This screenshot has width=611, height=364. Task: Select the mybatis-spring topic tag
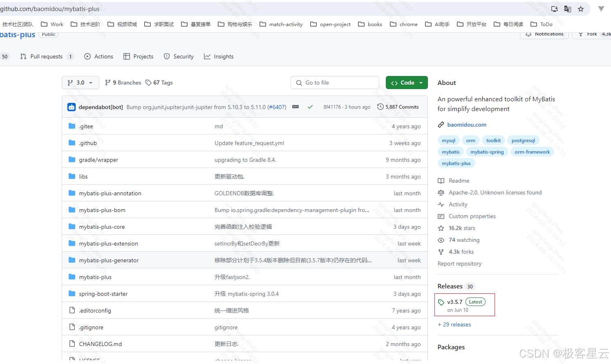point(487,152)
